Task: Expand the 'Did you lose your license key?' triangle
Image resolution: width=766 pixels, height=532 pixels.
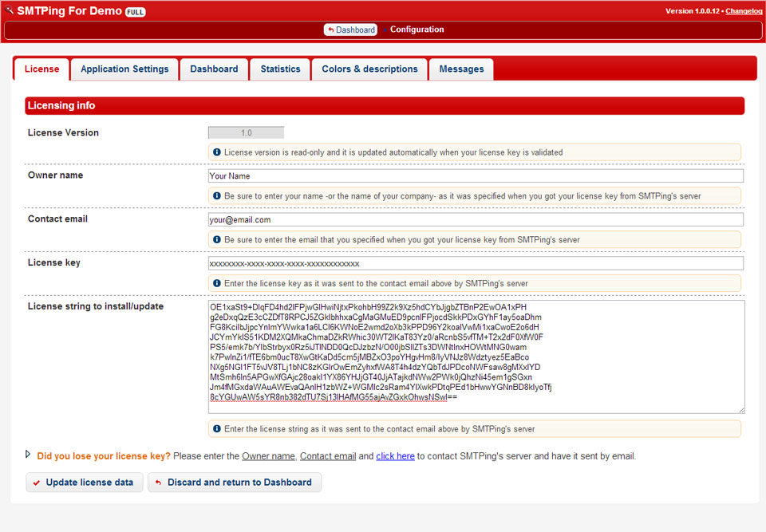Action: click(x=28, y=455)
